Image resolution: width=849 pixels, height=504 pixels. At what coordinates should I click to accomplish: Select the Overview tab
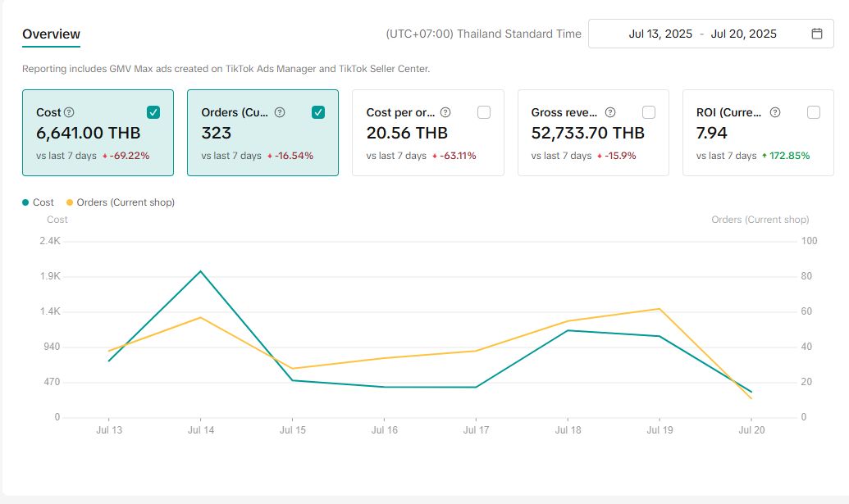tap(51, 34)
